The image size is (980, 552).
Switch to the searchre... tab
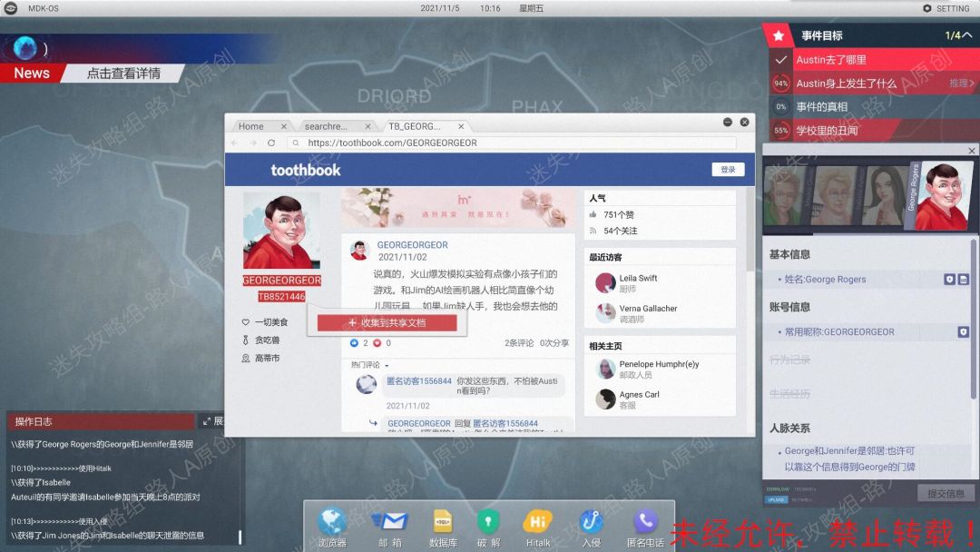click(x=326, y=126)
